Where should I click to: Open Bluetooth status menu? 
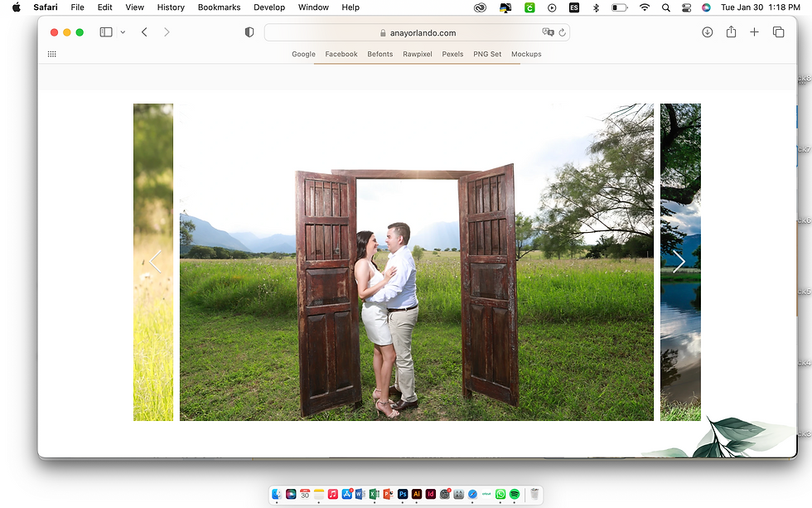click(x=596, y=7)
